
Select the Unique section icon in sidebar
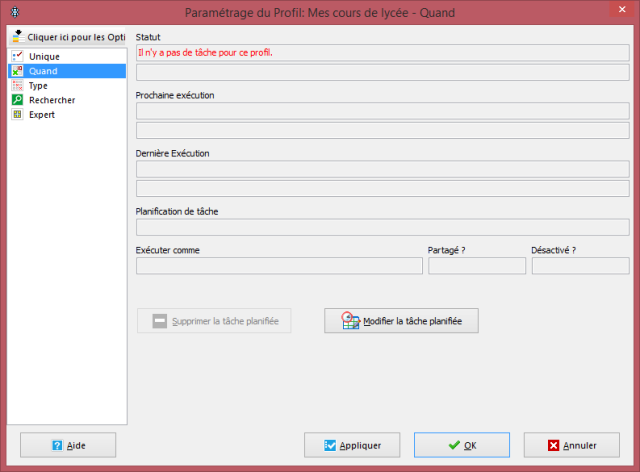point(17,57)
